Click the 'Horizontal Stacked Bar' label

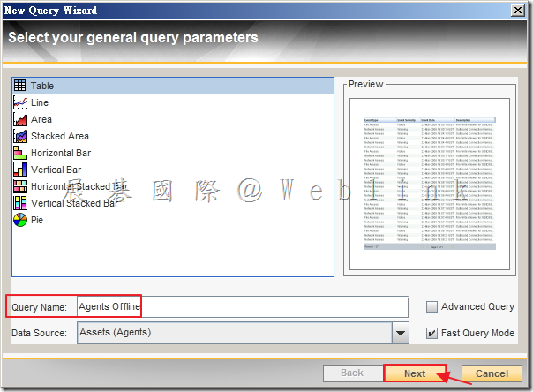[79, 186]
